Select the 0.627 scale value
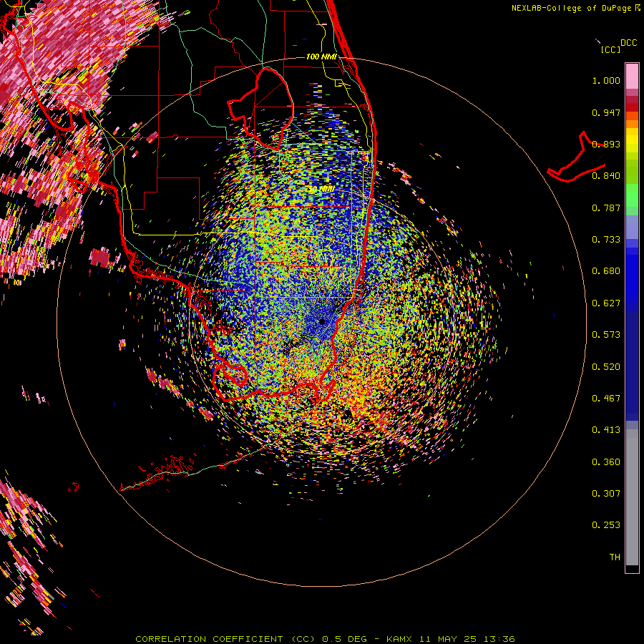Screen dimensions: 644x644 (606, 303)
